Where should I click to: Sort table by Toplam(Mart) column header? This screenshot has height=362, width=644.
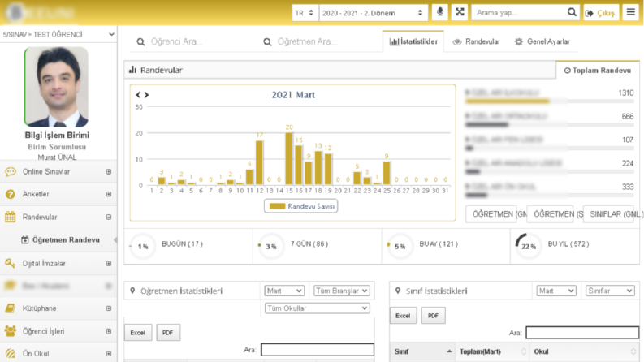(x=492, y=351)
